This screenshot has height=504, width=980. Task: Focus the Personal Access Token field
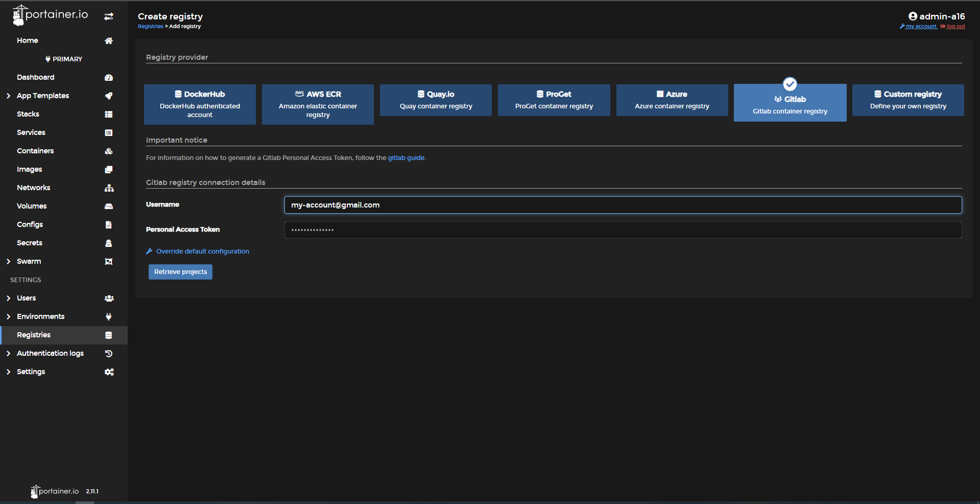click(623, 230)
